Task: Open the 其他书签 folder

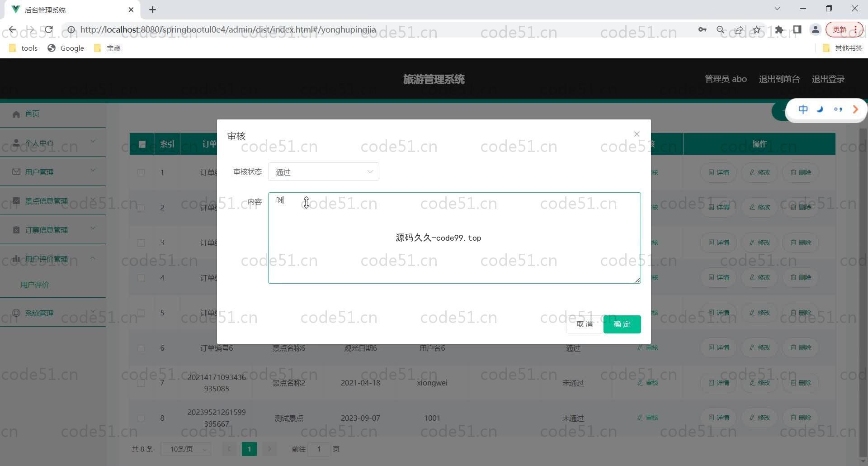Action: click(x=843, y=48)
